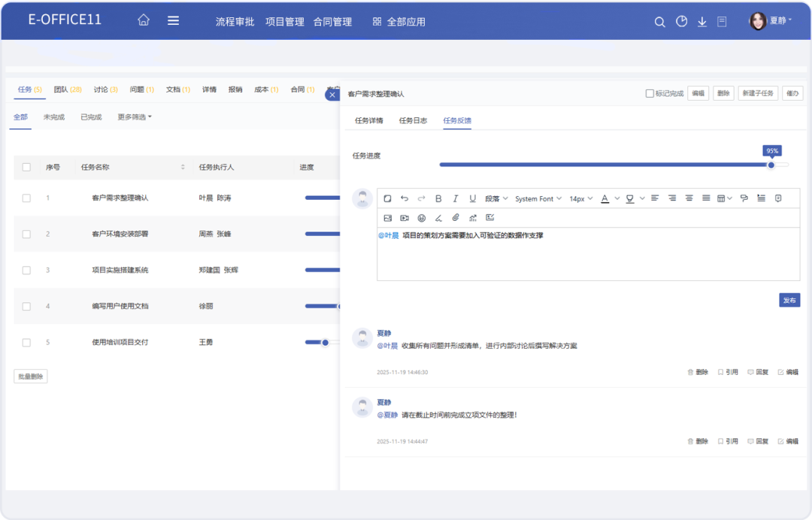Check the 标记完成 checkbox
The image size is (812, 520).
pyautogui.click(x=650, y=94)
